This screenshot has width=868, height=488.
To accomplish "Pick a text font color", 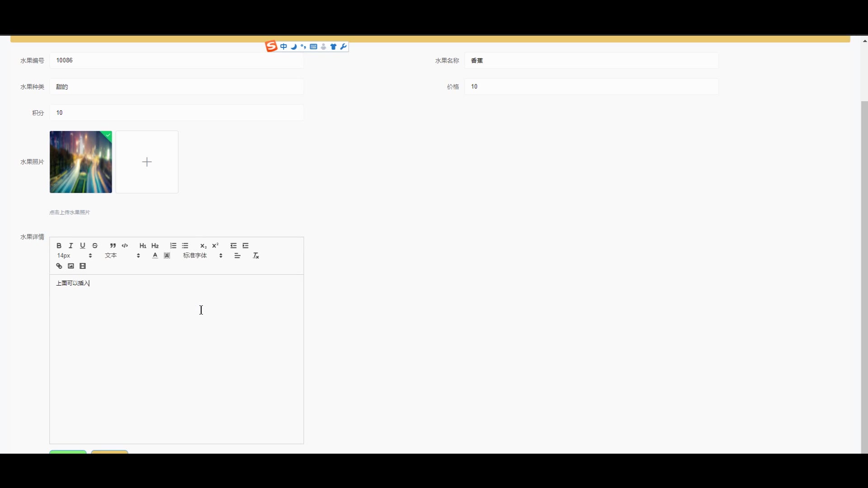I will click(155, 256).
